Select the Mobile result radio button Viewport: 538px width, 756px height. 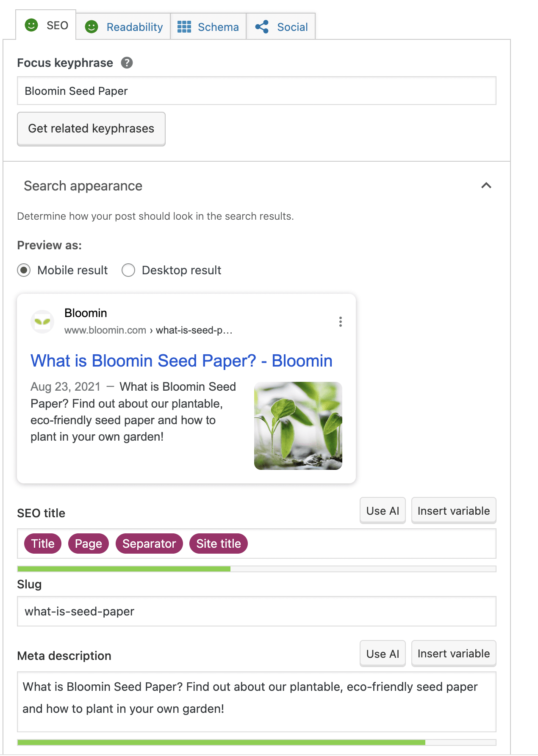24,270
